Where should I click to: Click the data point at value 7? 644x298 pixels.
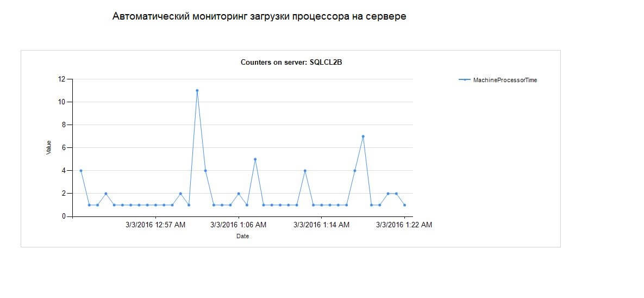click(363, 136)
